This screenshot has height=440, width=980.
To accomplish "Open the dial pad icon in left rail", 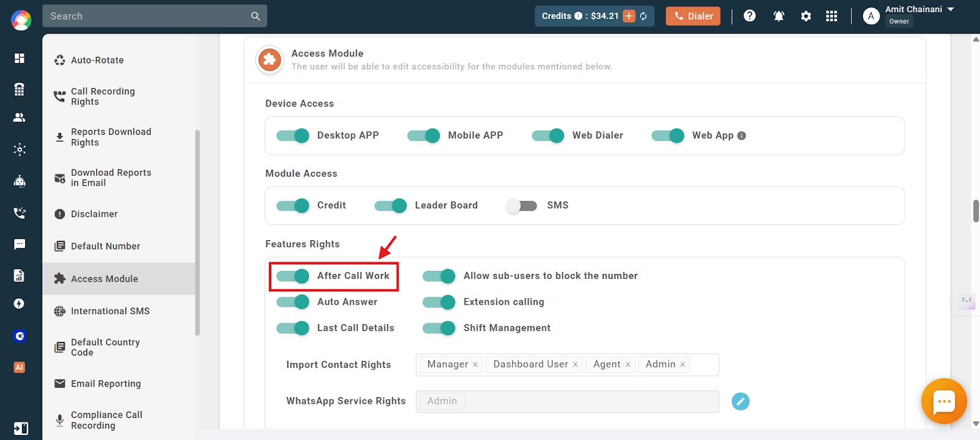I will point(20,89).
